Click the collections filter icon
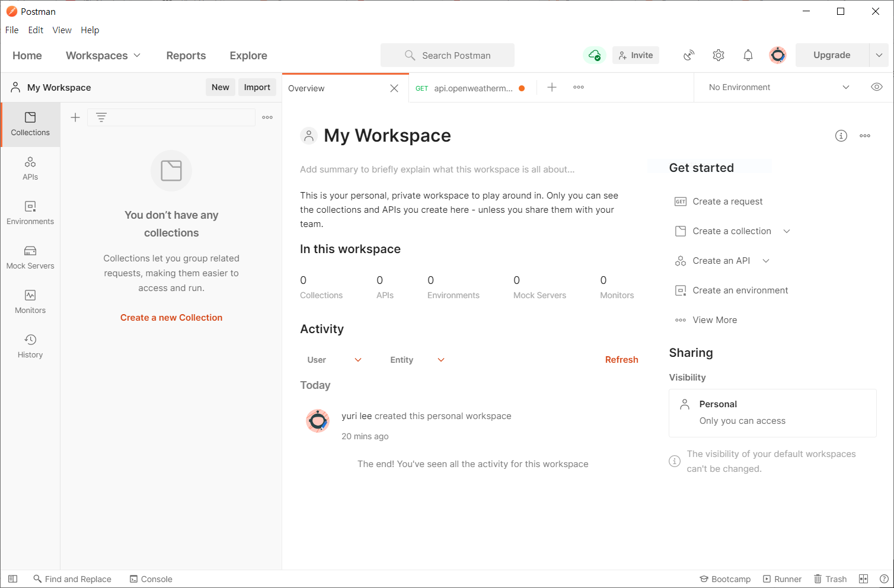Screen dimensions: 894x588 point(101,117)
